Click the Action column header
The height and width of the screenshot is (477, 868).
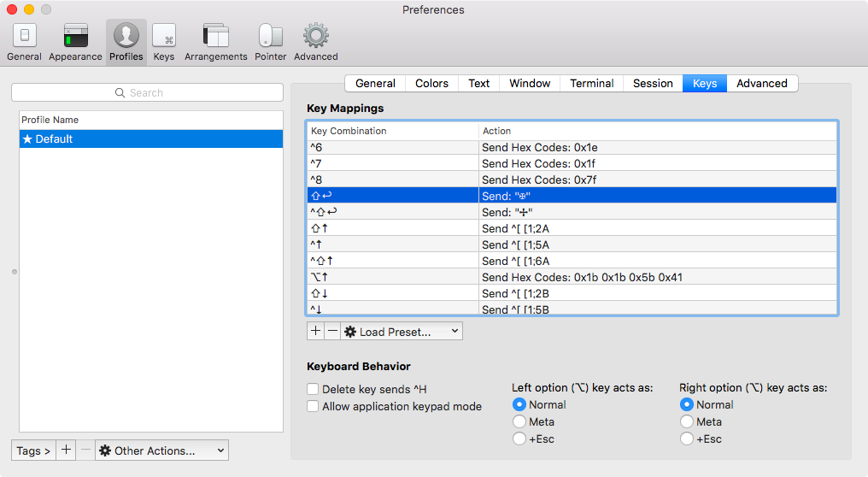[658, 132]
